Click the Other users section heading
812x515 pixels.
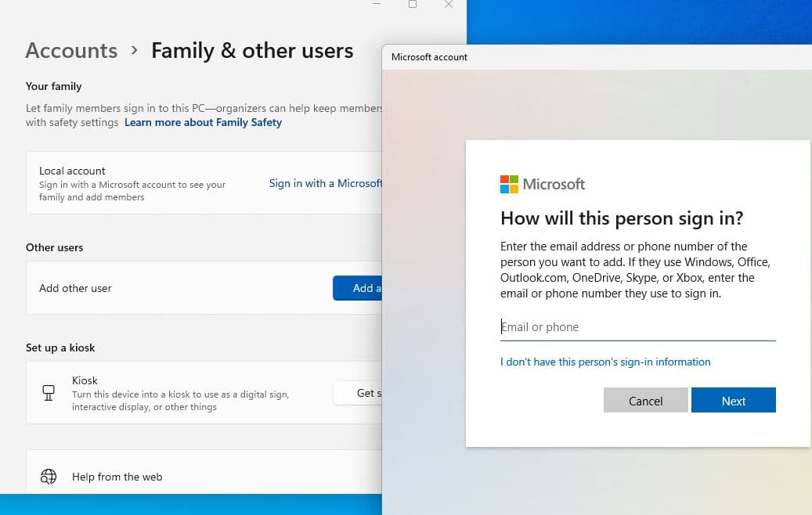[54, 247]
